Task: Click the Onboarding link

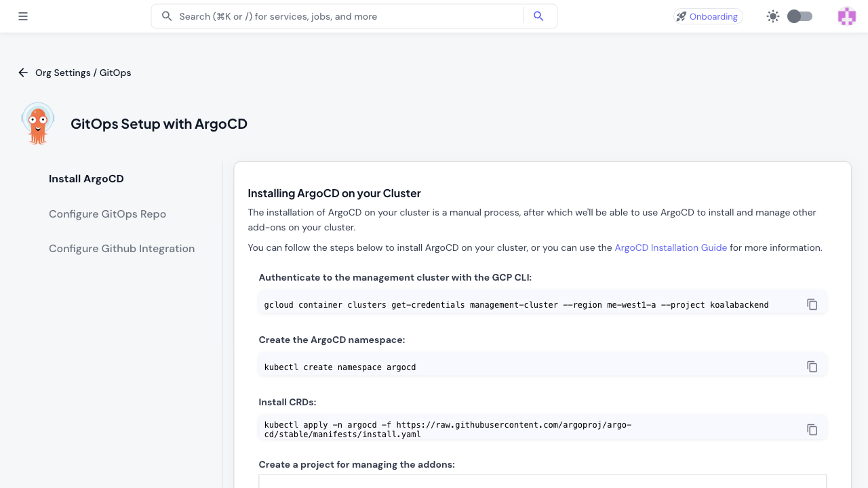Action: click(x=713, y=16)
